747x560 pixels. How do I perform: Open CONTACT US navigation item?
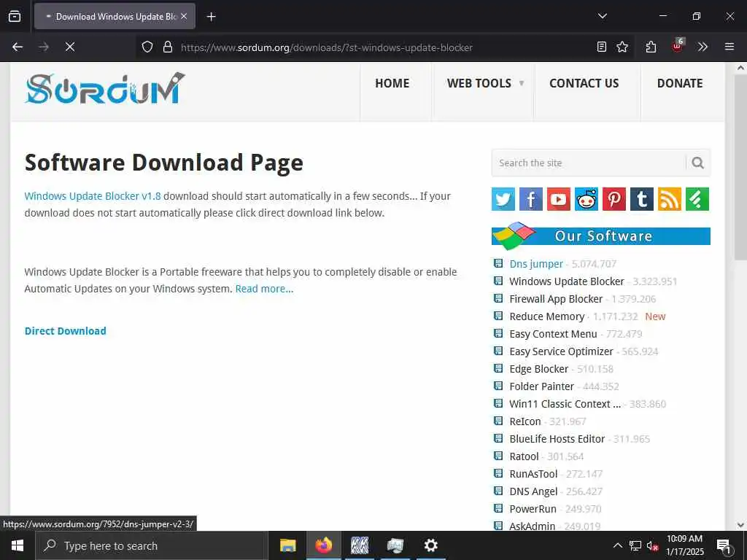(x=584, y=83)
